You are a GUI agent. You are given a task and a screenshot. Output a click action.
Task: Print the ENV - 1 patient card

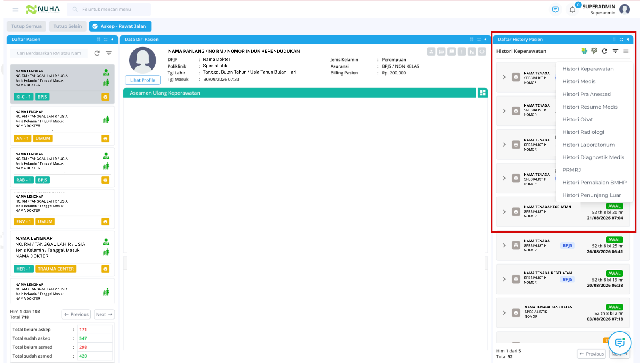tap(105, 221)
